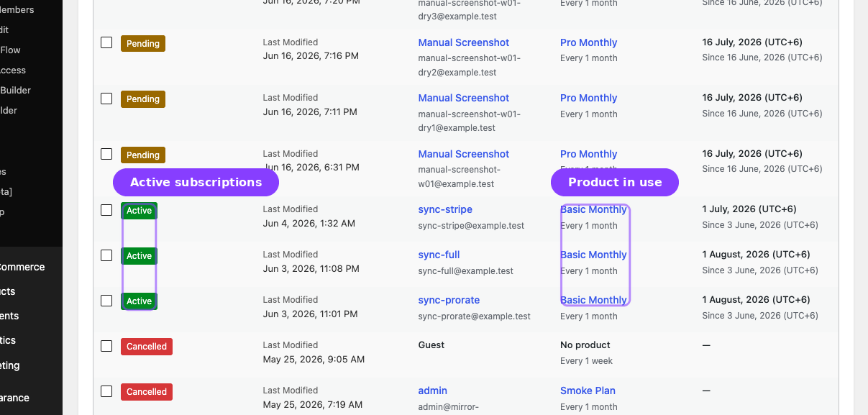Click '1 August, 2026' date in sync-full row
The height and width of the screenshot is (415, 868).
click(x=756, y=255)
